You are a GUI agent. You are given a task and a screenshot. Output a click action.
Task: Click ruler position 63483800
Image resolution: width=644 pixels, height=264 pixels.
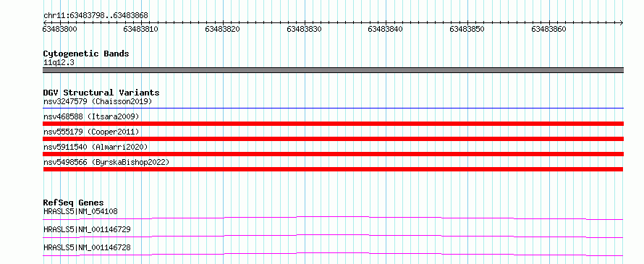coord(59,29)
